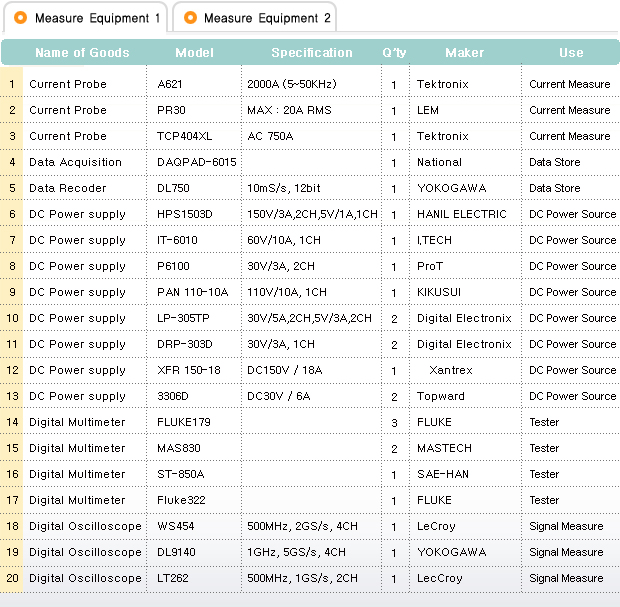Screen dimensions: 620x607
Task: Select model P6100 cell
Action: (x=173, y=266)
